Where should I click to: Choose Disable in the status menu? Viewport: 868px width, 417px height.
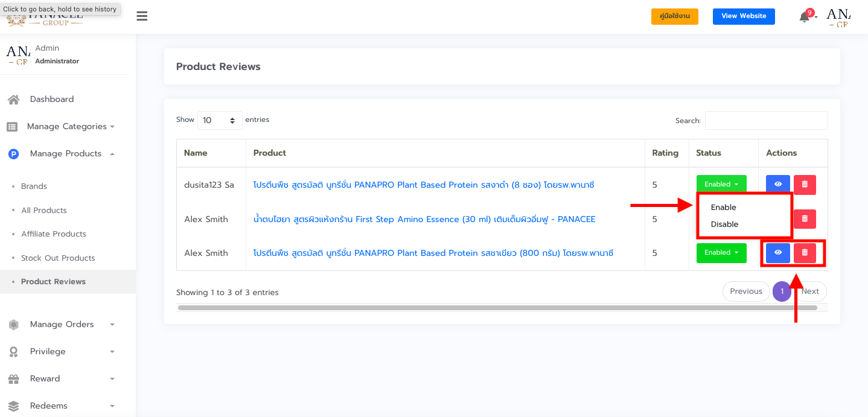click(724, 224)
